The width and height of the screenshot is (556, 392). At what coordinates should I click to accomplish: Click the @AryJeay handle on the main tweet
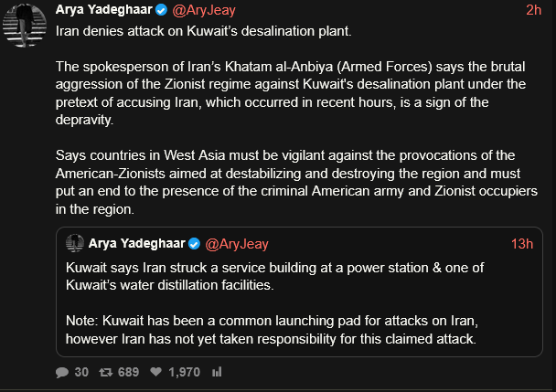point(203,11)
